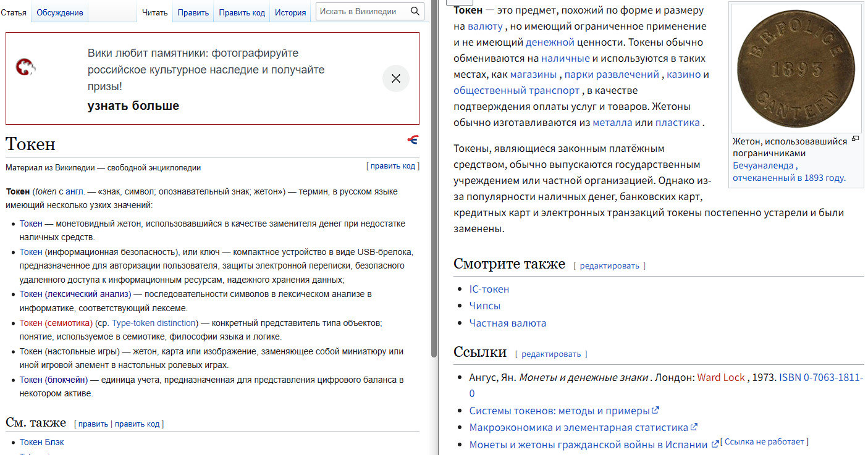Viewport: 868px width, 455px height.
Task: Click редактировать next to Смотрите также
Action: 609,265
